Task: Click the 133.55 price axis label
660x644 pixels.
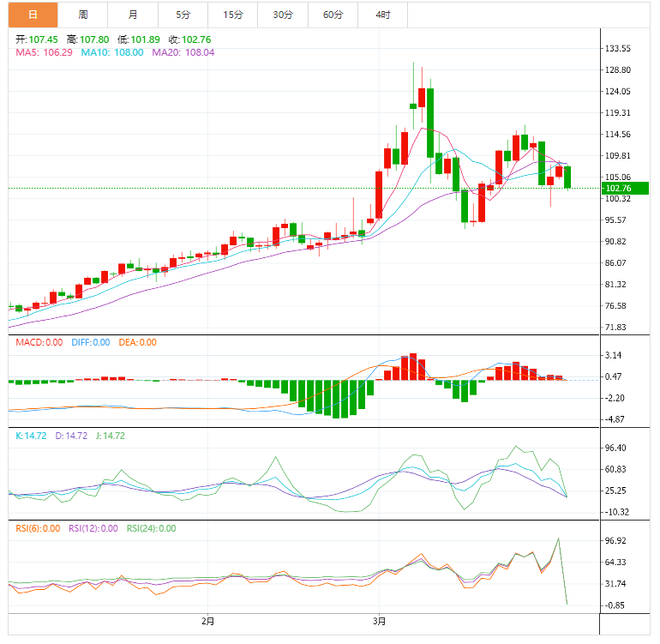Action: (617, 48)
